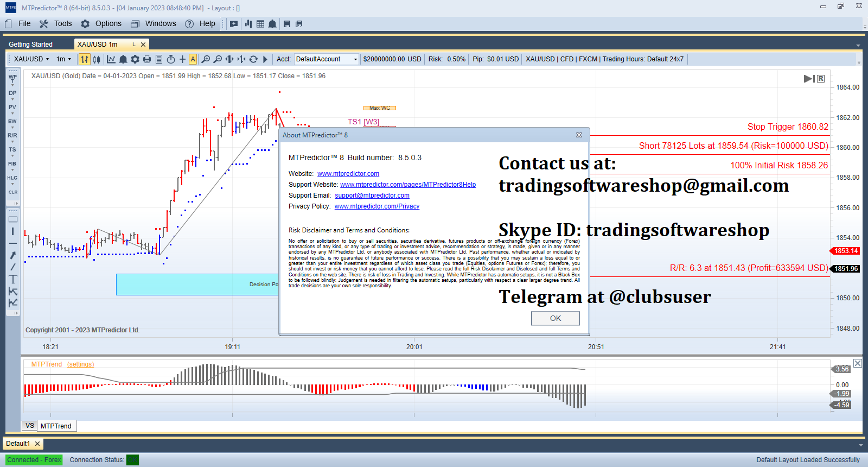The image size is (868, 467).
Task: Click the R reset icon on chart
Action: (x=821, y=79)
